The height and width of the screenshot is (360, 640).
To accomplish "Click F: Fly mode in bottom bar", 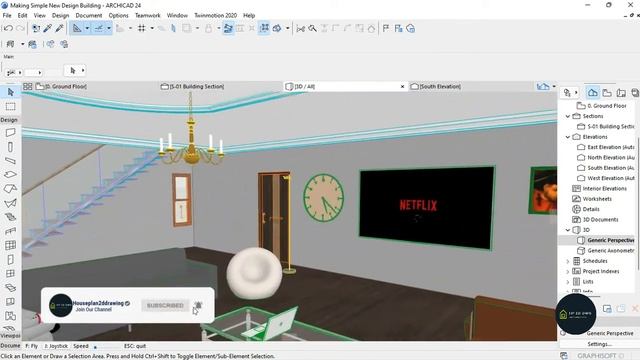I will [31, 346].
